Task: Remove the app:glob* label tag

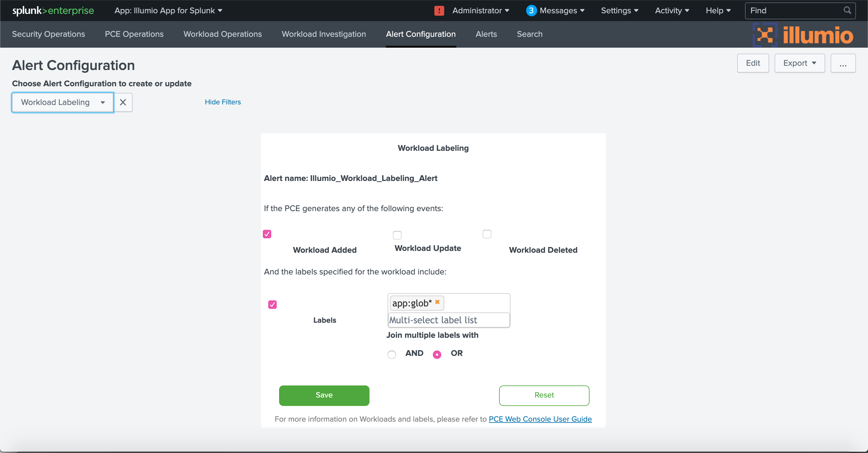Action: tap(437, 302)
